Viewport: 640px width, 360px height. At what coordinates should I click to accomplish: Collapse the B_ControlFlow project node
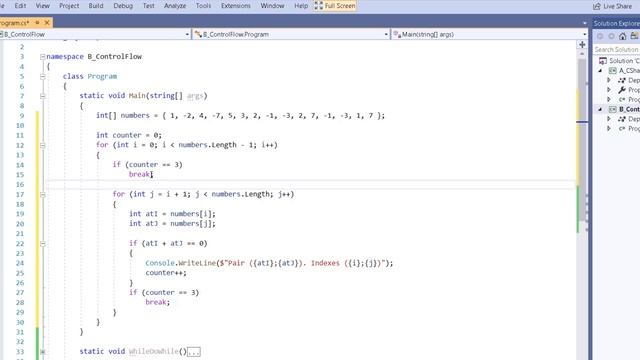[x=600, y=109]
